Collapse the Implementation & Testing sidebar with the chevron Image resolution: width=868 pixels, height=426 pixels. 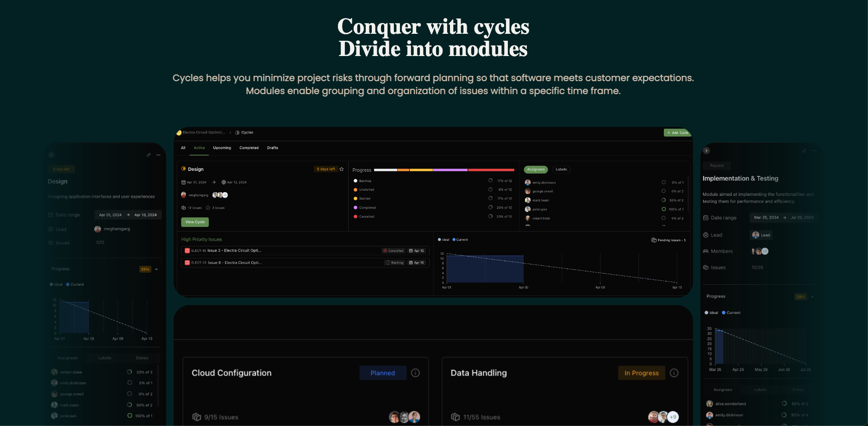pyautogui.click(x=706, y=150)
